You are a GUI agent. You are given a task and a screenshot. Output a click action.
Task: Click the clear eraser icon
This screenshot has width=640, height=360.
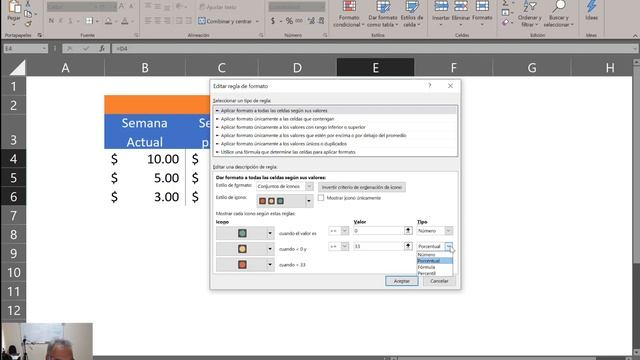[506, 23]
